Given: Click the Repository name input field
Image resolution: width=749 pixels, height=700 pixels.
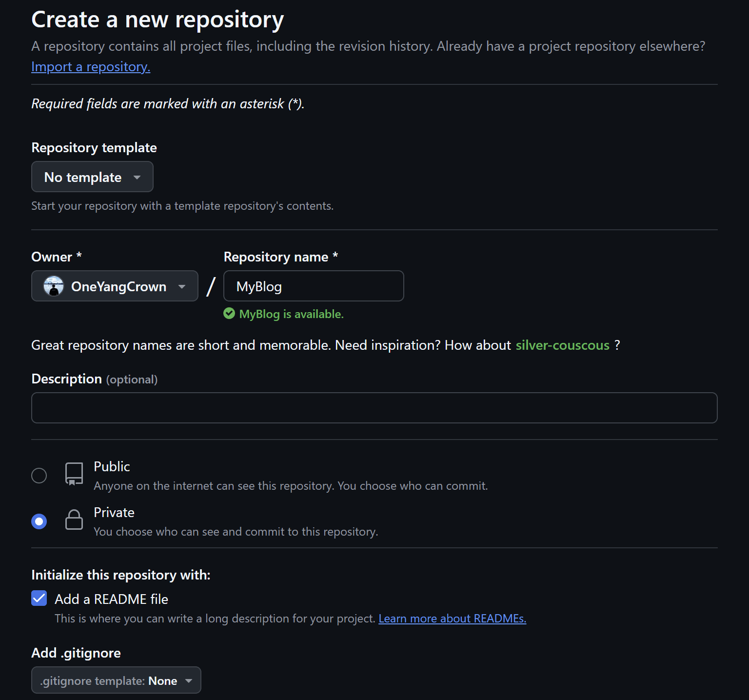Looking at the screenshot, I should point(314,286).
